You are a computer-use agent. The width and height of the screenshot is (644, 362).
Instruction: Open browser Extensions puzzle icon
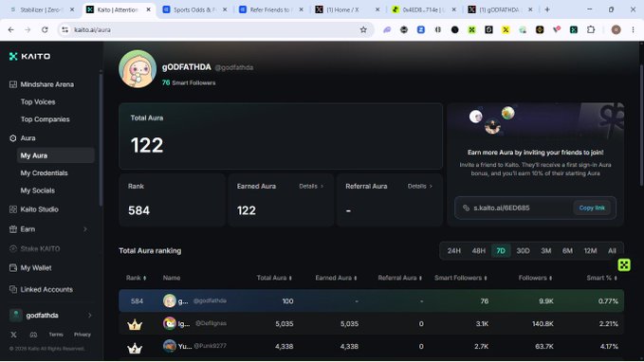coord(591,29)
